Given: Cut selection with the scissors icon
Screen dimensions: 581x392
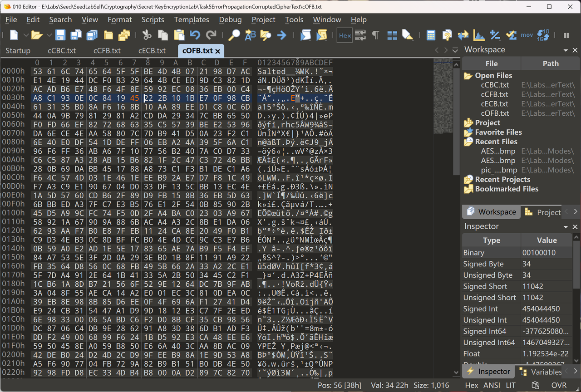Looking at the screenshot, I should point(147,35).
